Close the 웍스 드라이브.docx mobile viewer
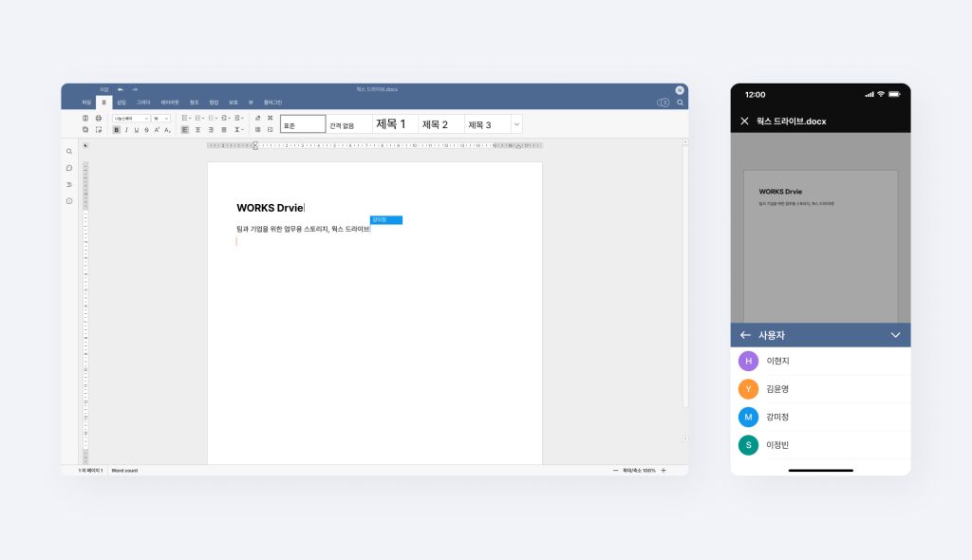The width and height of the screenshot is (972, 560). click(x=744, y=121)
